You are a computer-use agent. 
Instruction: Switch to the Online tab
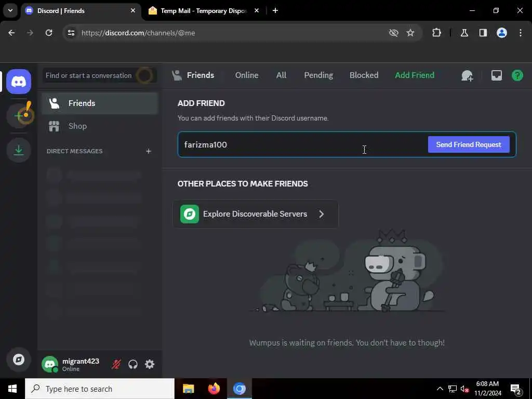click(247, 75)
